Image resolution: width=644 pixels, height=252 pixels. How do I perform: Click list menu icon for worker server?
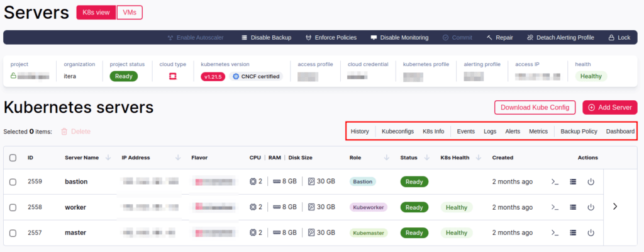coord(573,207)
